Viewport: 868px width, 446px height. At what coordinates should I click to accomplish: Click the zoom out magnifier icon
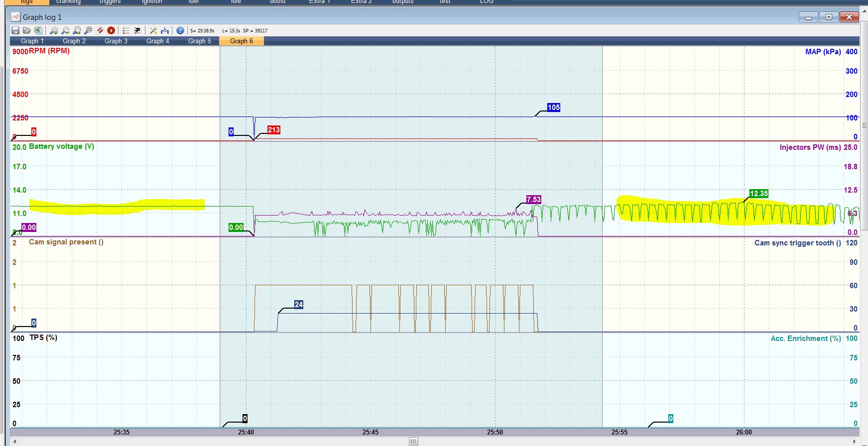coord(65,31)
